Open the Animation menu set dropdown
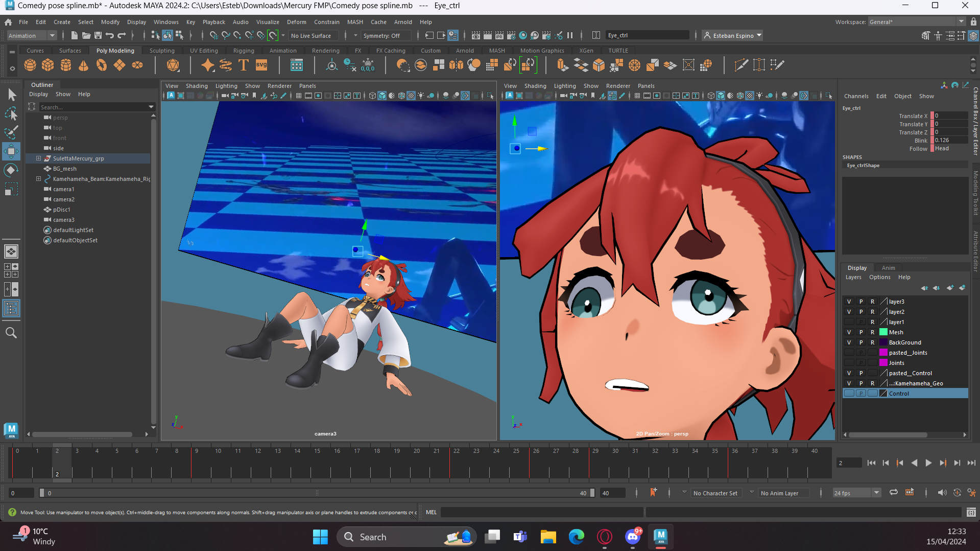This screenshot has height=551, width=980. click(31, 36)
